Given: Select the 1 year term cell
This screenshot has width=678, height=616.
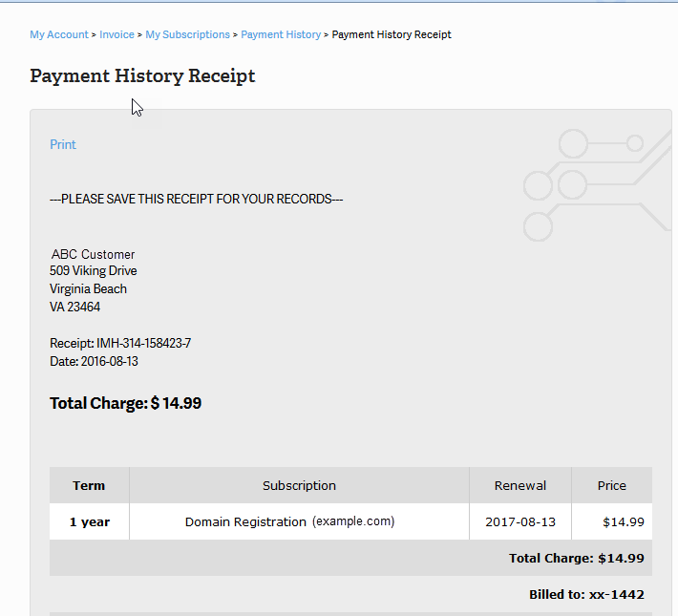Looking at the screenshot, I should [89, 521].
